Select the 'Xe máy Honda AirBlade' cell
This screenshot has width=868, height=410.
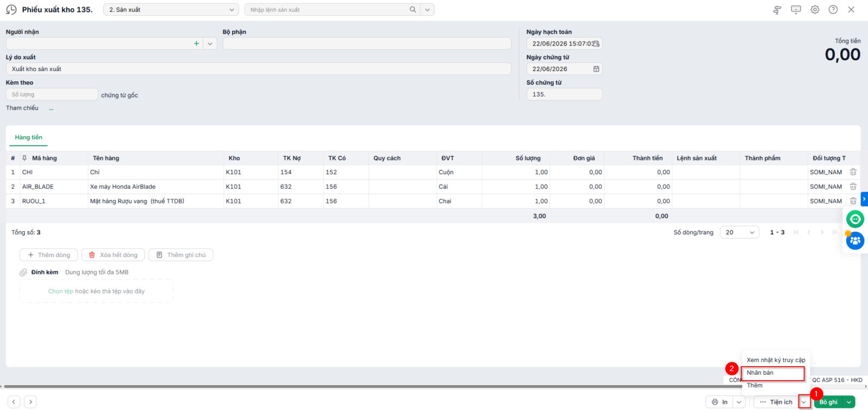[156, 187]
